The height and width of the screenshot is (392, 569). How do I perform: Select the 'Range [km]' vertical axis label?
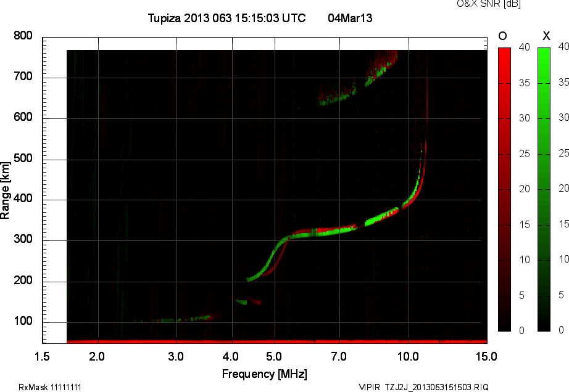coord(5,190)
